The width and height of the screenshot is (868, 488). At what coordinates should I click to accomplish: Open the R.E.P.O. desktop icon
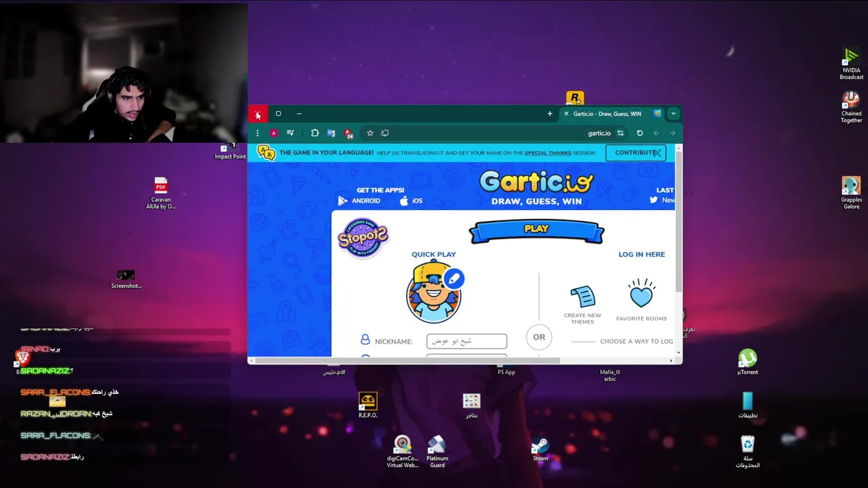pyautogui.click(x=368, y=405)
